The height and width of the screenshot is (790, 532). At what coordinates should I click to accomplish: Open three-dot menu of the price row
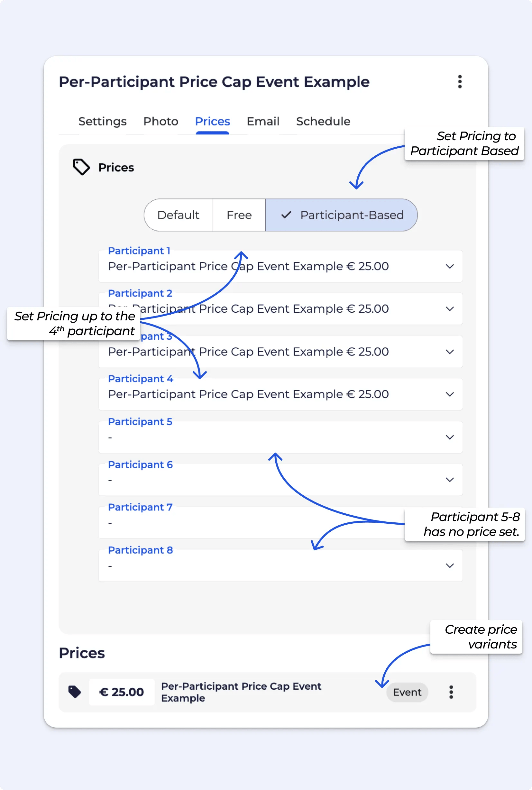point(451,692)
